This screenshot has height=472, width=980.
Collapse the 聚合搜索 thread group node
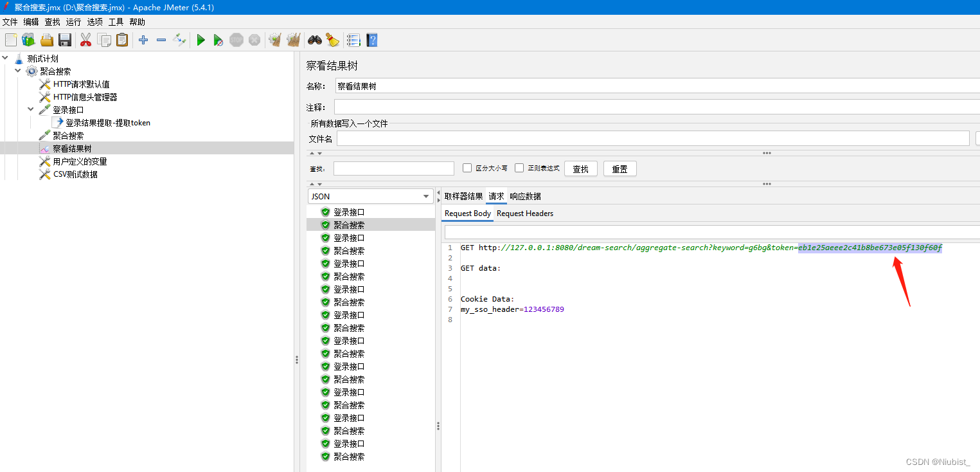coord(18,71)
